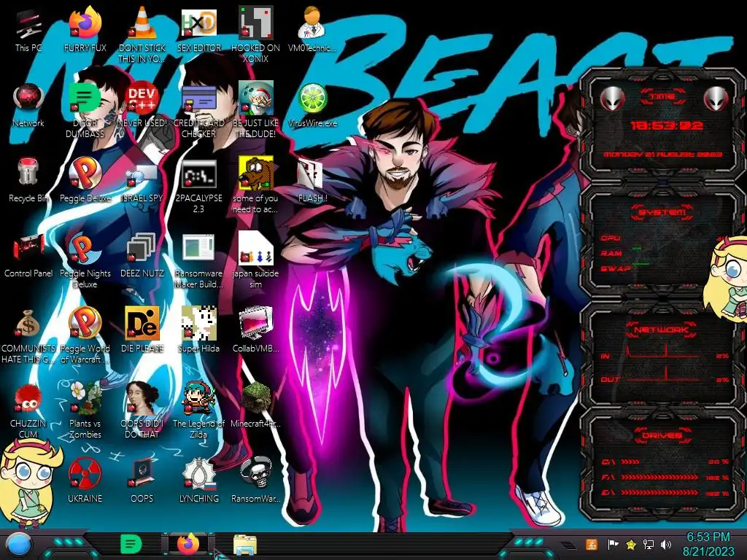Click the Start orb on the taskbar
The image size is (747, 560).
click(20, 545)
